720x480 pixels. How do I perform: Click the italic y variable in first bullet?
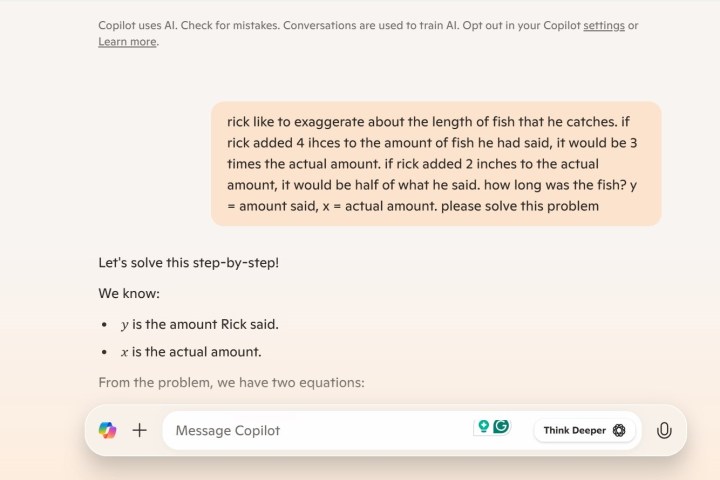(125, 325)
